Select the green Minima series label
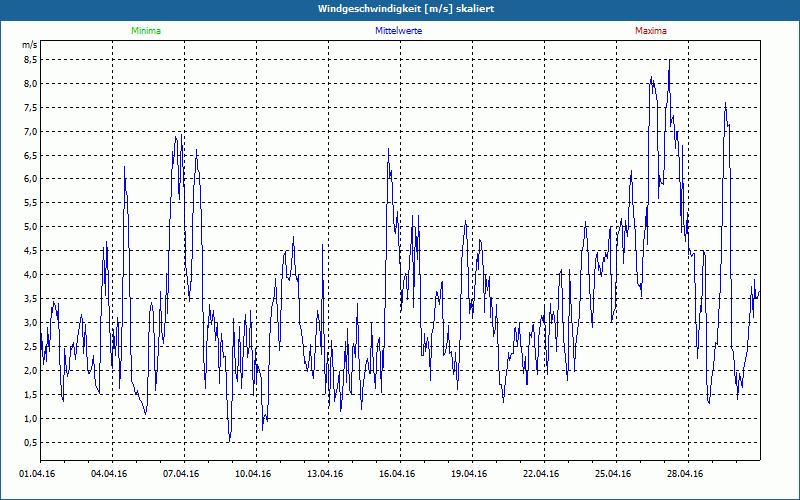This screenshot has height=500, width=800. (x=146, y=31)
